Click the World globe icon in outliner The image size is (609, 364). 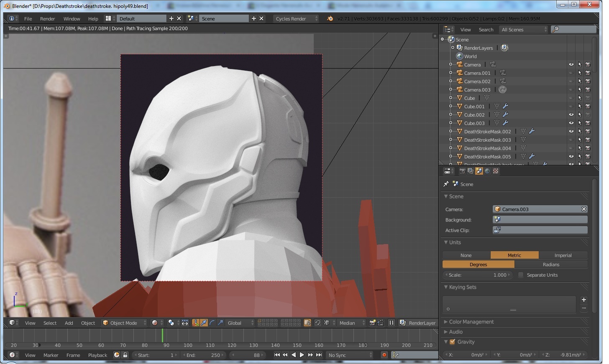coord(460,56)
